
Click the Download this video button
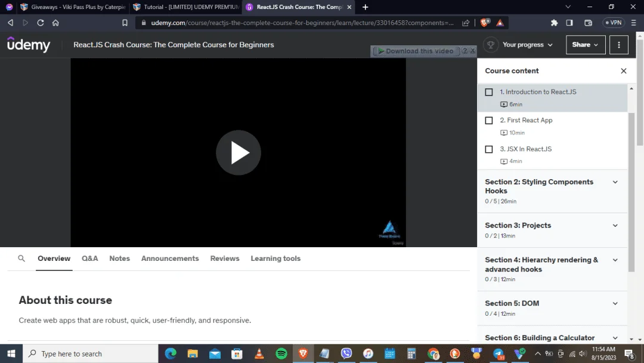(x=415, y=51)
